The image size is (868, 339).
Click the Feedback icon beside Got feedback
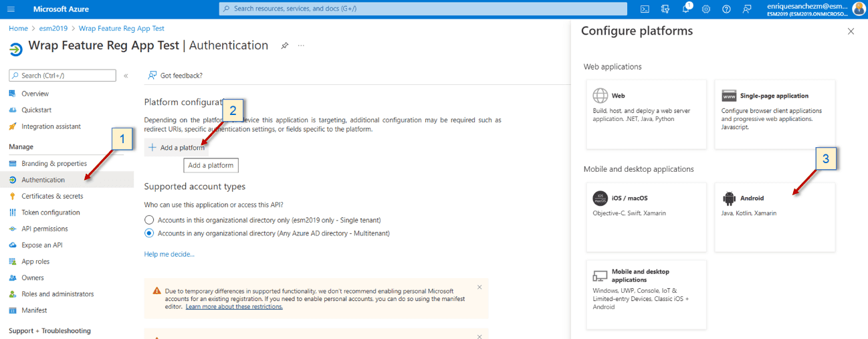point(152,76)
